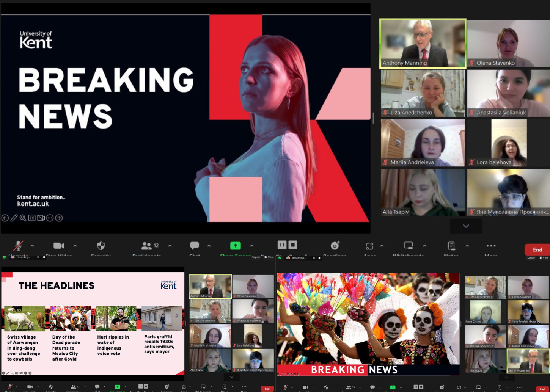The image size is (550, 392).
Task: Open Participants (15) in the parade Zoom window
Action: [x=351, y=387]
